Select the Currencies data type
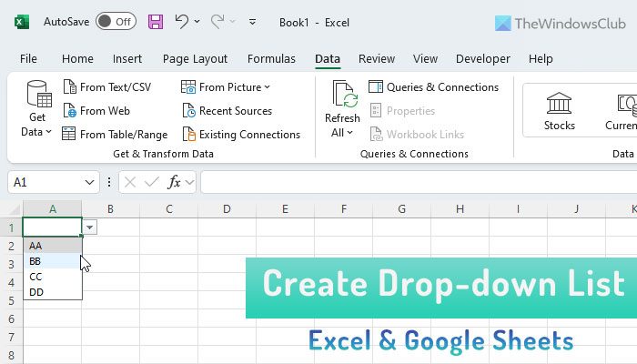Screen dimensions: 637x364 click(x=622, y=111)
